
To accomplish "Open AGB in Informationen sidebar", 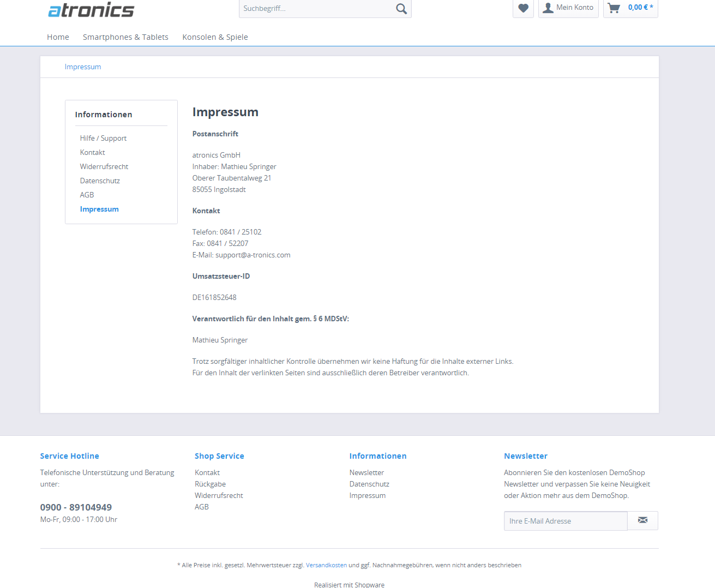I will [87, 195].
